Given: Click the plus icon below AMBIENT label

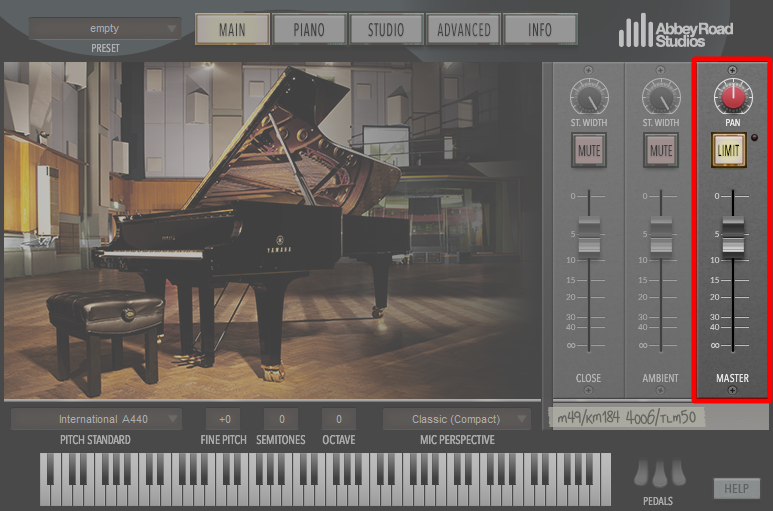Looking at the screenshot, I should [660, 390].
